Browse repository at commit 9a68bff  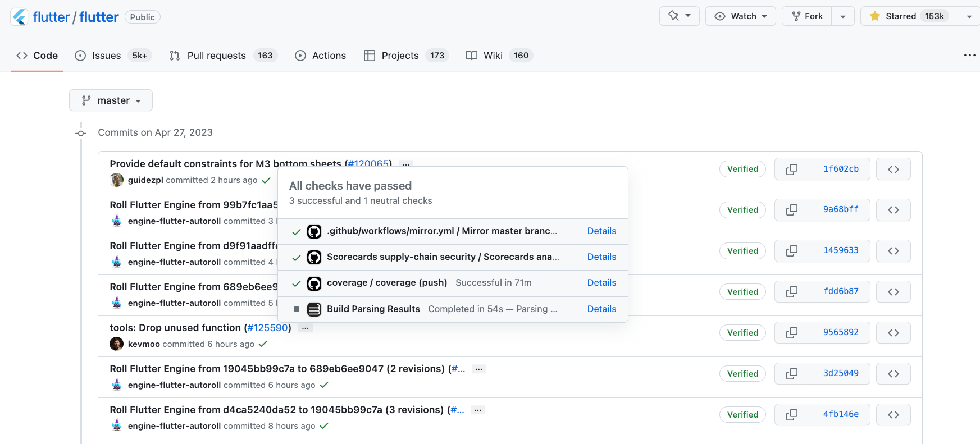[x=894, y=210]
